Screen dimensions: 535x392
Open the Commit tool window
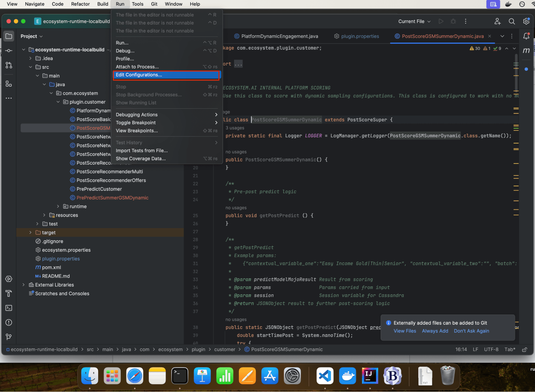pos(9,50)
